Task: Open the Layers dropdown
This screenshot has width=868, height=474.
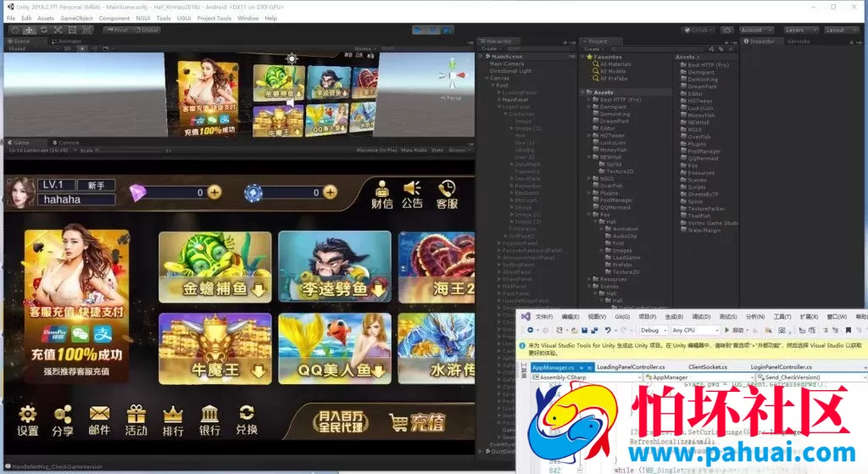Action: [x=800, y=30]
